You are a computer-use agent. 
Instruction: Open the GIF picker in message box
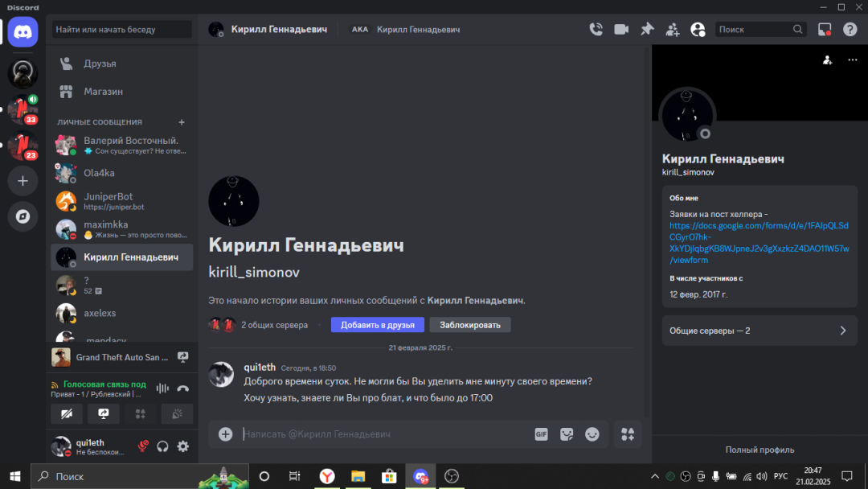(541, 434)
